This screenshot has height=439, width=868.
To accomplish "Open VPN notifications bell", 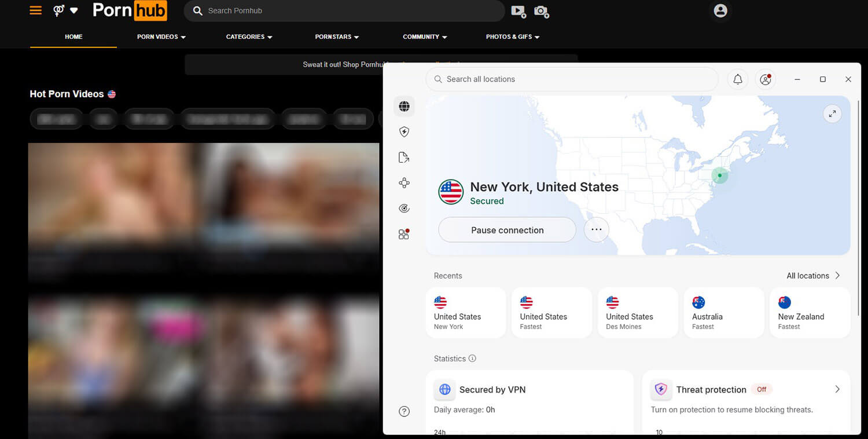I will (738, 79).
